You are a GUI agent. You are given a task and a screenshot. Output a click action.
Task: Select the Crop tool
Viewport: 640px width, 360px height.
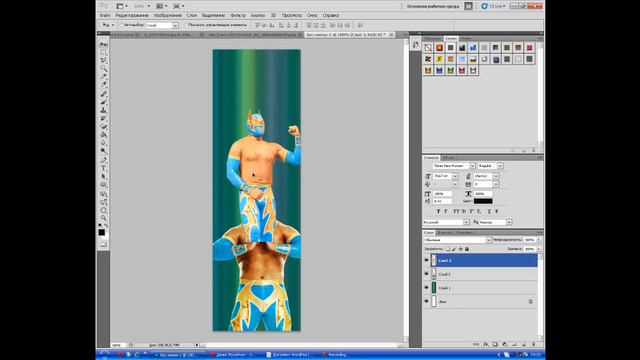click(x=104, y=77)
